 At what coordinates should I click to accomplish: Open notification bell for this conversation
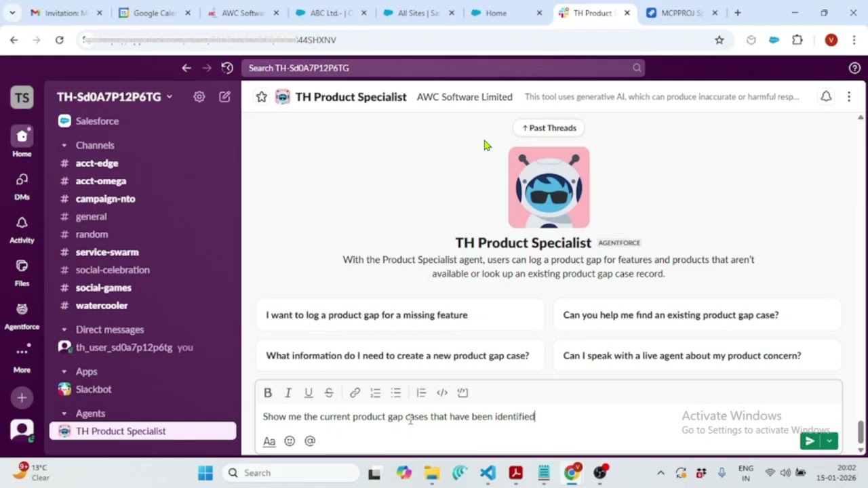[x=826, y=97]
